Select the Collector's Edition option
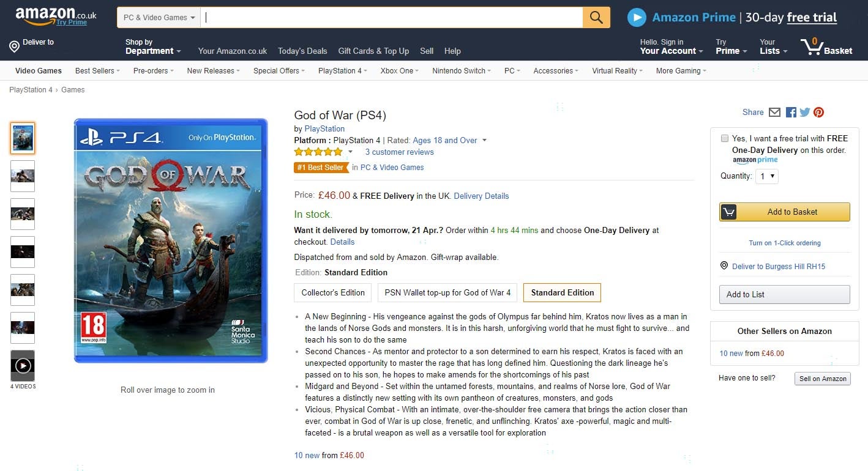 [x=333, y=292]
